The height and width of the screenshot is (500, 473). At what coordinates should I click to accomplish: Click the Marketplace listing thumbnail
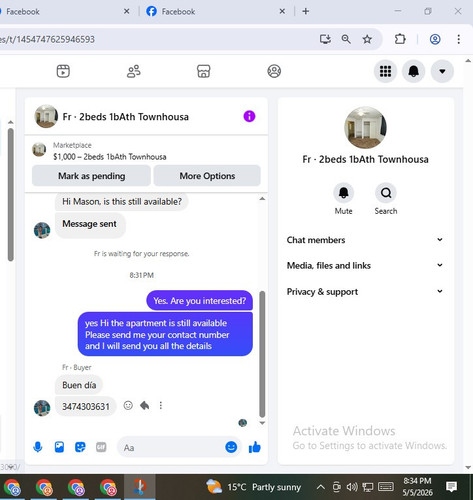[x=39, y=149]
